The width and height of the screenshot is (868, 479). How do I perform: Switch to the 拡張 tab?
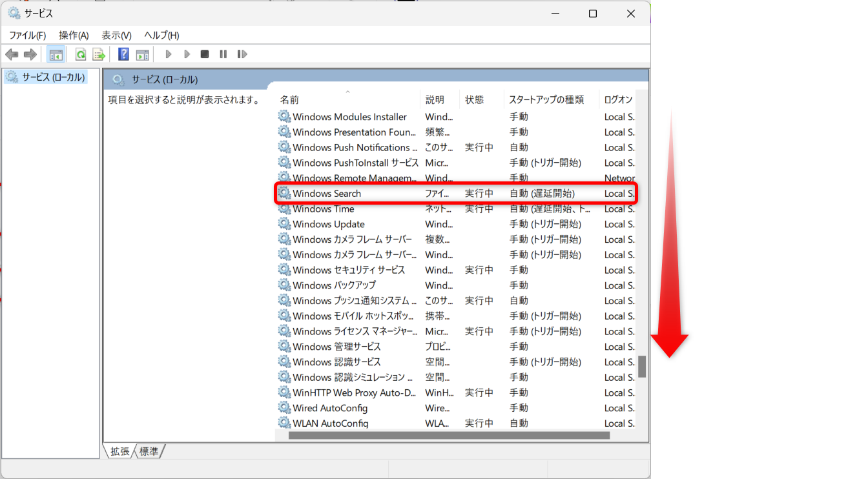pyautogui.click(x=119, y=451)
